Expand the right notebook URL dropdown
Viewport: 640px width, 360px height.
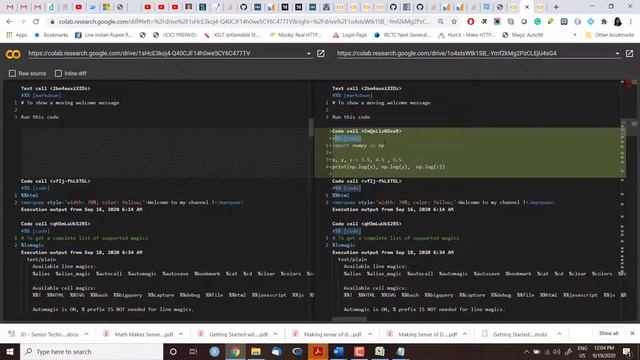click(x=617, y=53)
